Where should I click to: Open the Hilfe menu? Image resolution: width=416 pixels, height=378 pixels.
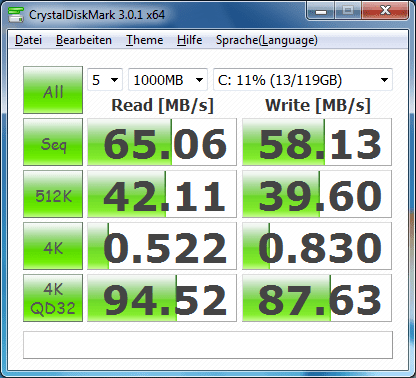(x=189, y=40)
